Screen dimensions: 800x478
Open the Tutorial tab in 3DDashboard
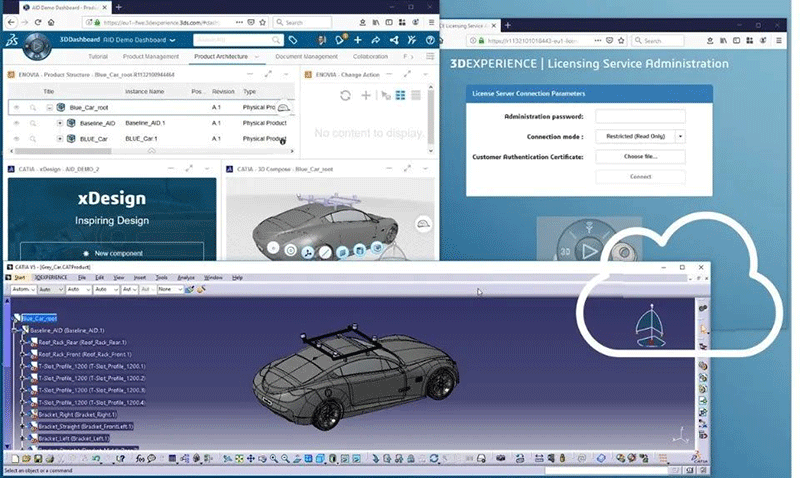98,57
